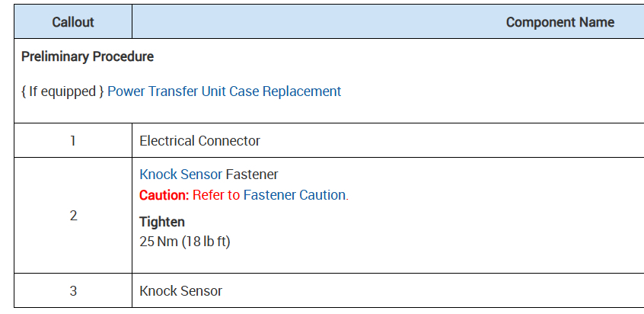Viewport: 644px width, 314px height.
Task: Click the Component Name column header
Action: pos(560,22)
